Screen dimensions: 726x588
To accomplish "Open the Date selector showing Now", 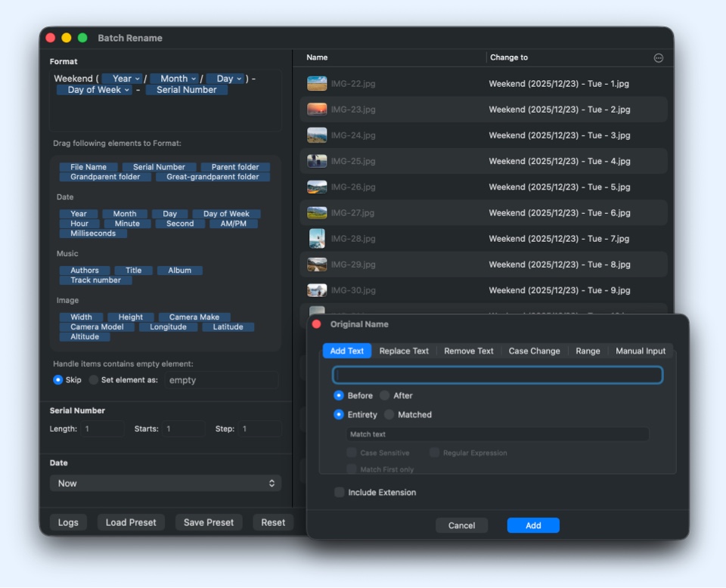I will click(165, 483).
